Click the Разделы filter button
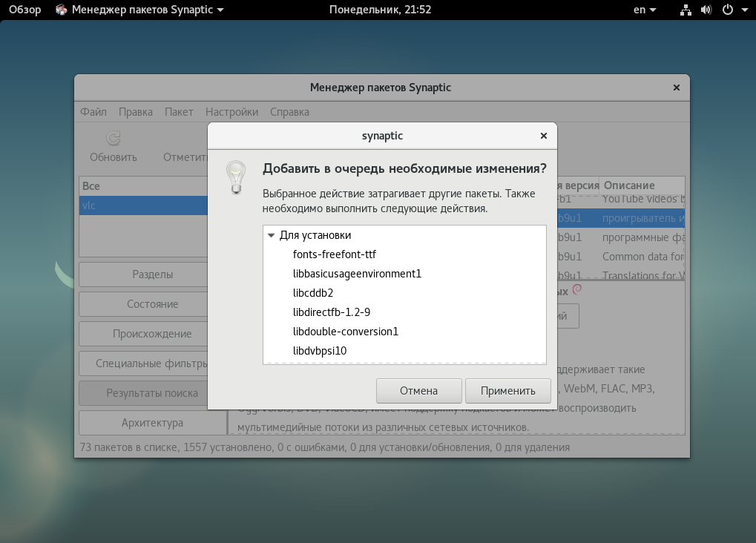The width and height of the screenshot is (756, 543). [x=144, y=274]
